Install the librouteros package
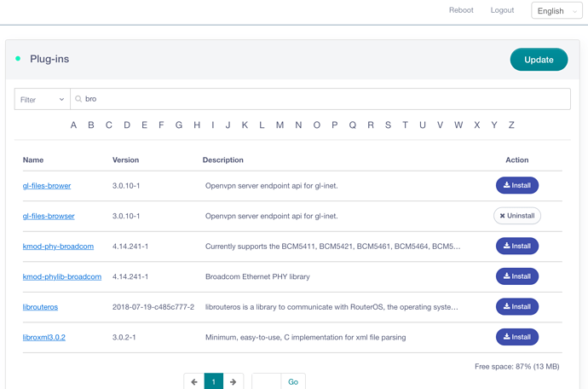 [x=517, y=307]
